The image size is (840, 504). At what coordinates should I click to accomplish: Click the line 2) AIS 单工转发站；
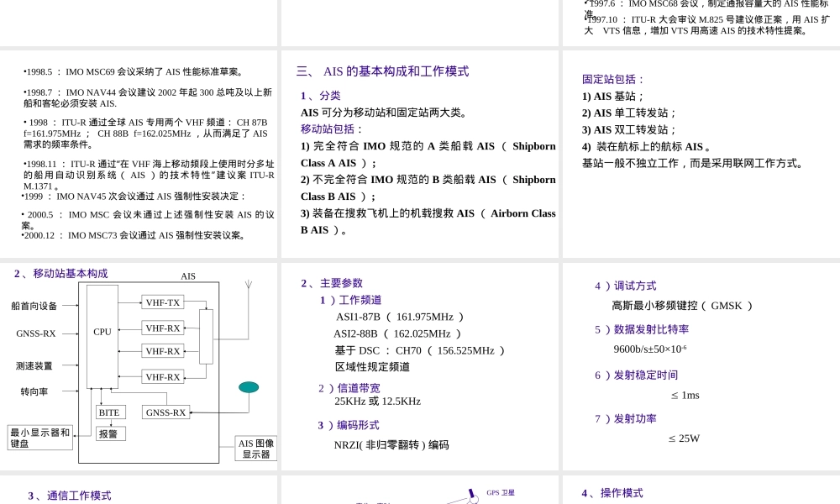(x=630, y=113)
